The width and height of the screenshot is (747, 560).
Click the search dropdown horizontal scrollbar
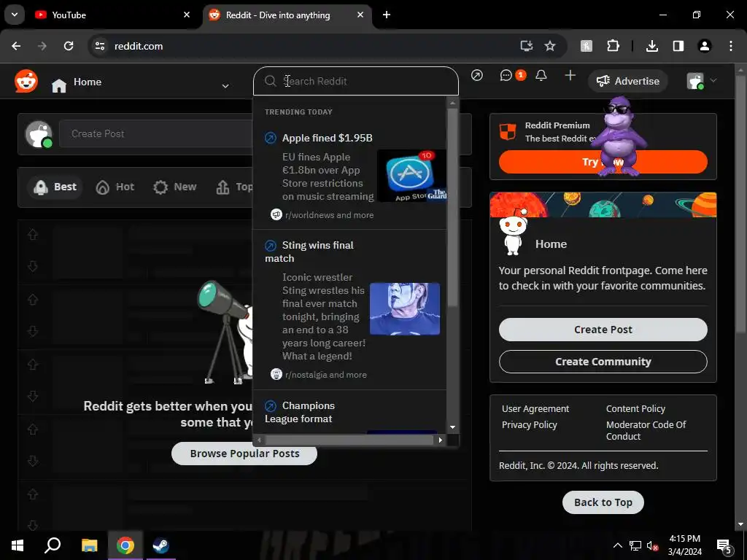[349, 440]
